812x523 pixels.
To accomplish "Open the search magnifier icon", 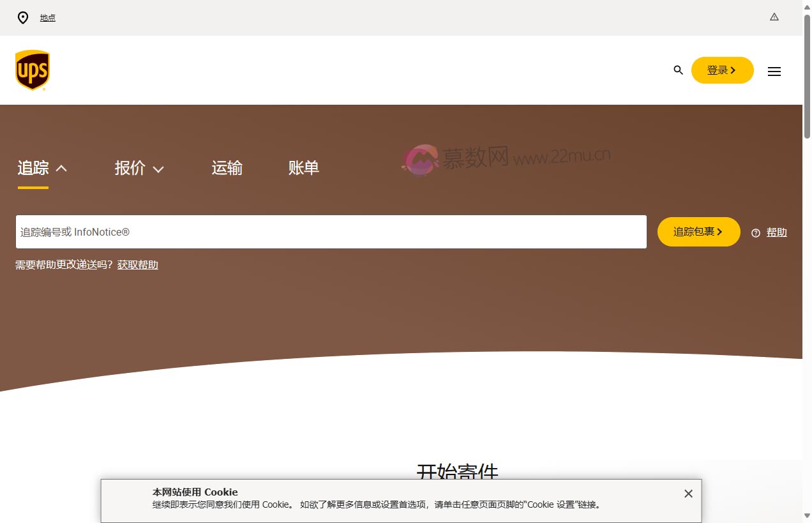I will [x=677, y=70].
